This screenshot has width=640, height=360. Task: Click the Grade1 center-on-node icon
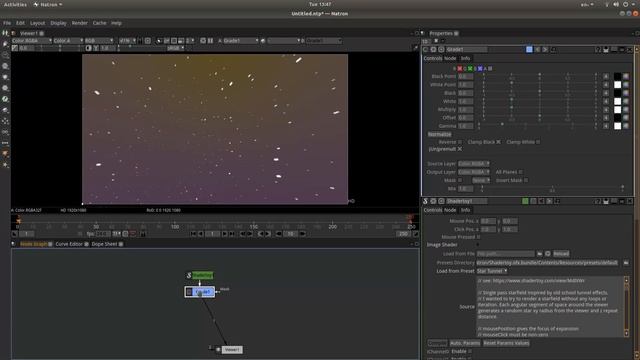pyautogui.click(x=441, y=50)
